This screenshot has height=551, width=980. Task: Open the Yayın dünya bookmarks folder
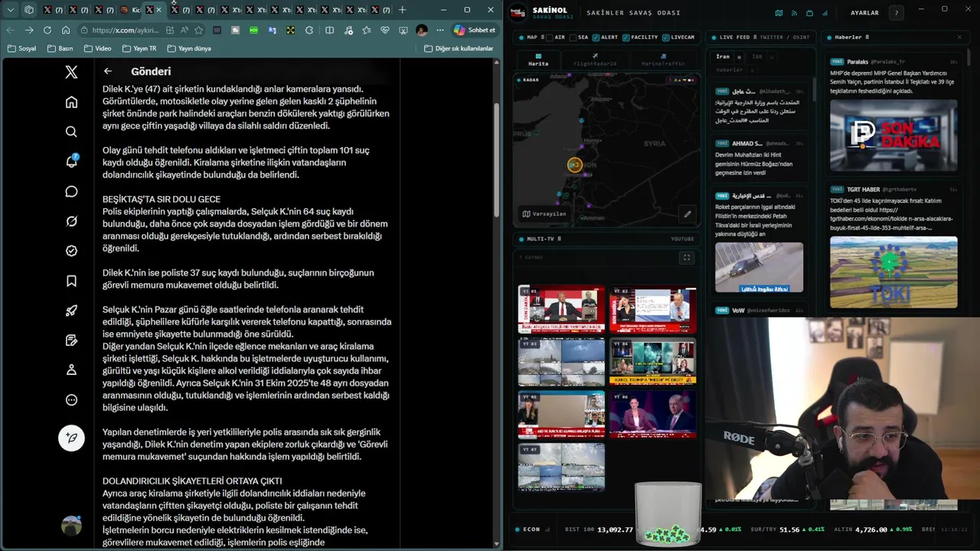(x=188, y=48)
